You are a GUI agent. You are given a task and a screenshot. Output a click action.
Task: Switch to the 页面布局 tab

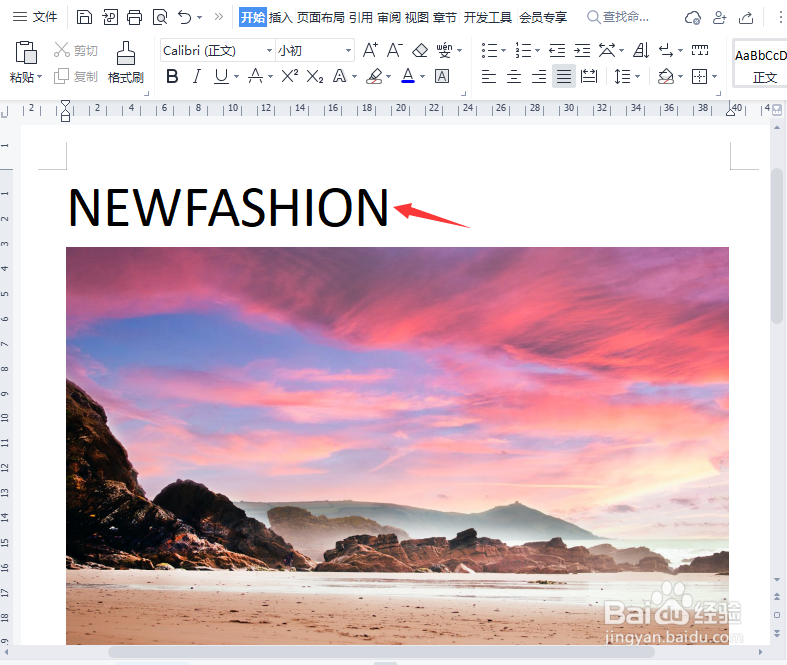[321, 18]
